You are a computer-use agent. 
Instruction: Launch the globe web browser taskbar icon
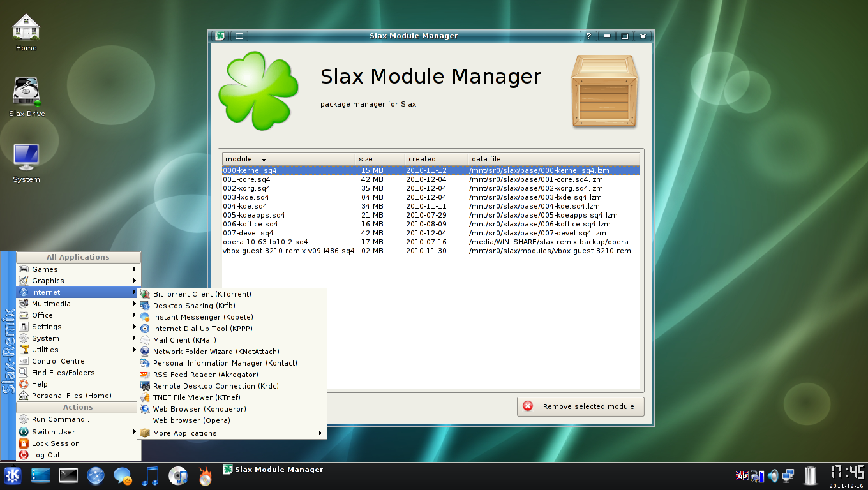pyautogui.click(x=96, y=476)
